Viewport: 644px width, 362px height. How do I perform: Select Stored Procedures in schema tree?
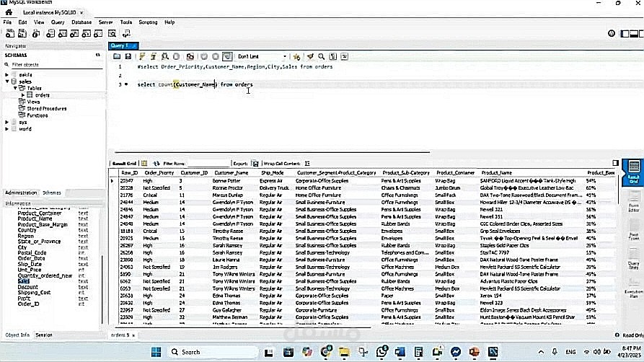tap(46, 108)
